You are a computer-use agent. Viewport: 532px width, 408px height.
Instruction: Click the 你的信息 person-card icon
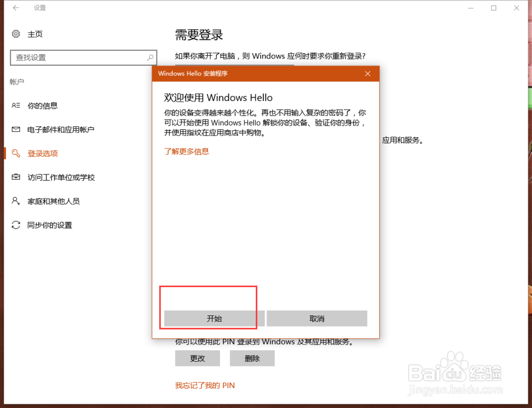click(16, 105)
